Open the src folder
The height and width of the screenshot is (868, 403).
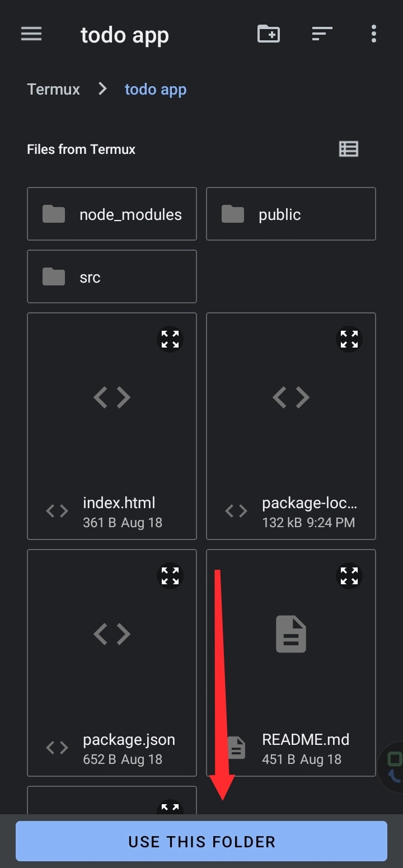pyautogui.click(x=112, y=276)
